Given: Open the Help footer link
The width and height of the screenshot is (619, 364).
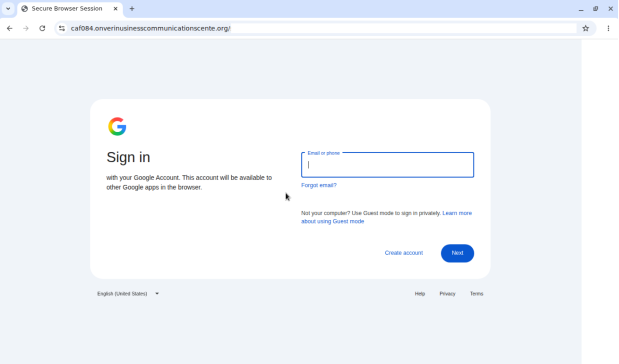Looking at the screenshot, I should 420,294.
